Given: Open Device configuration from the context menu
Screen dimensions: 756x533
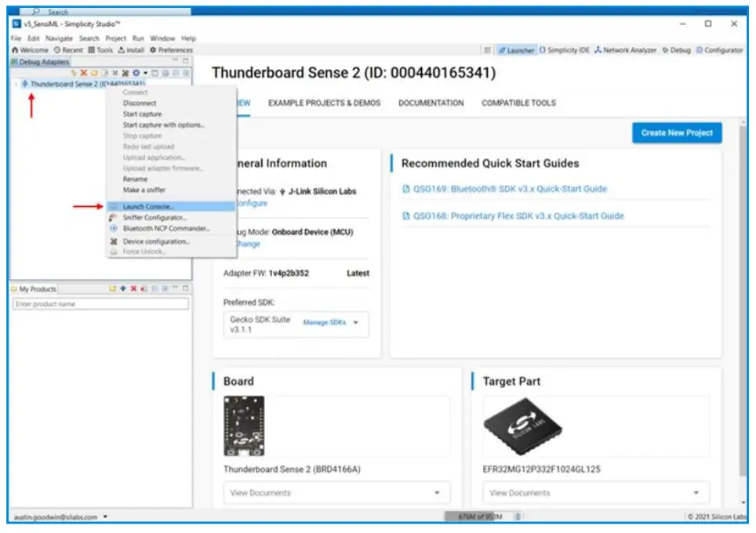Looking at the screenshot, I should point(155,243).
